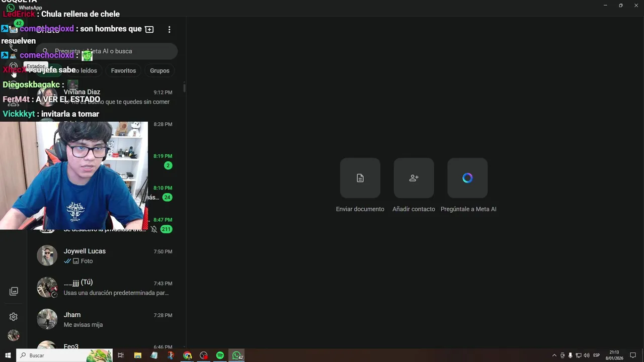Image resolution: width=644 pixels, height=362 pixels.
Task: Close the WhatsApp window
Action: coord(636,5)
